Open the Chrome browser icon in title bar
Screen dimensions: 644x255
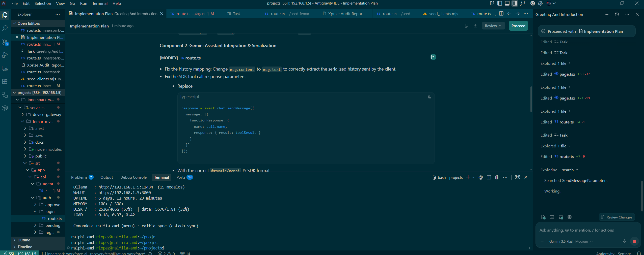click(533, 3)
